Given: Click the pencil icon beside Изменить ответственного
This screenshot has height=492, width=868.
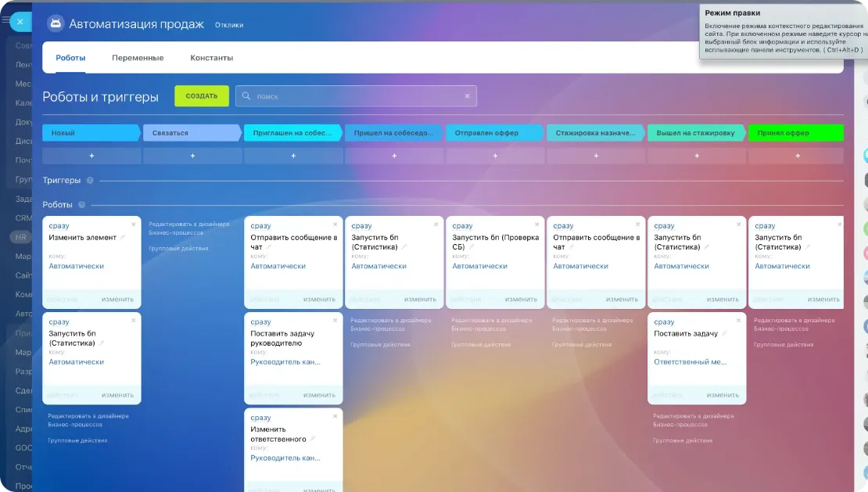Looking at the screenshot, I should [x=313, y=439].
